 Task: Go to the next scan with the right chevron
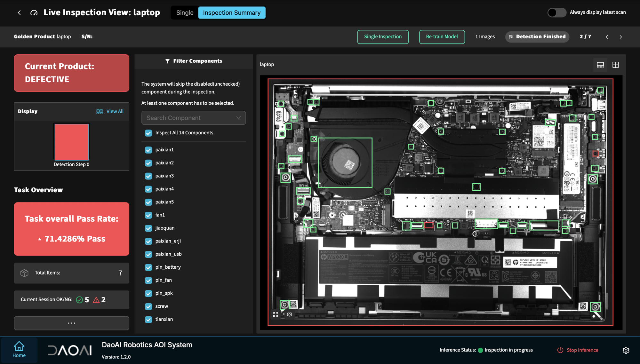621,37
